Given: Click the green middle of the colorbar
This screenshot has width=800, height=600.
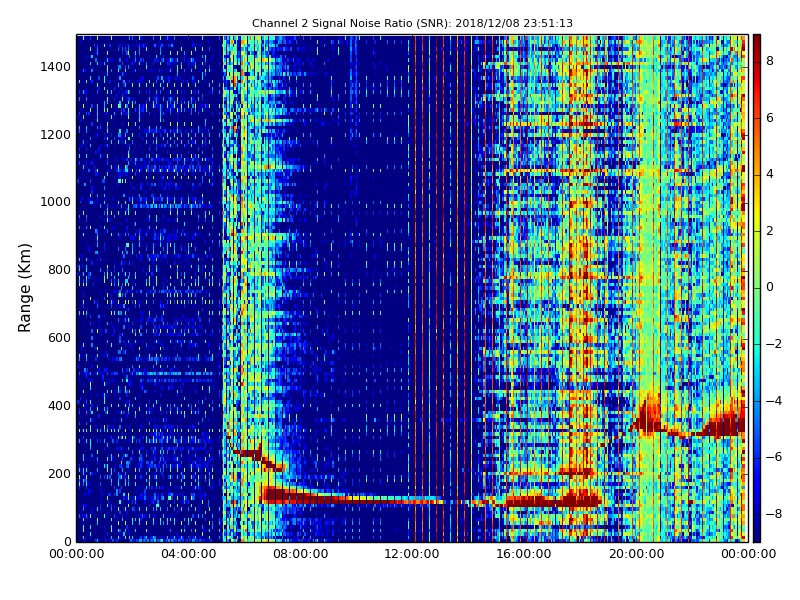Looking at the screenshot, I should click(757, 288).
